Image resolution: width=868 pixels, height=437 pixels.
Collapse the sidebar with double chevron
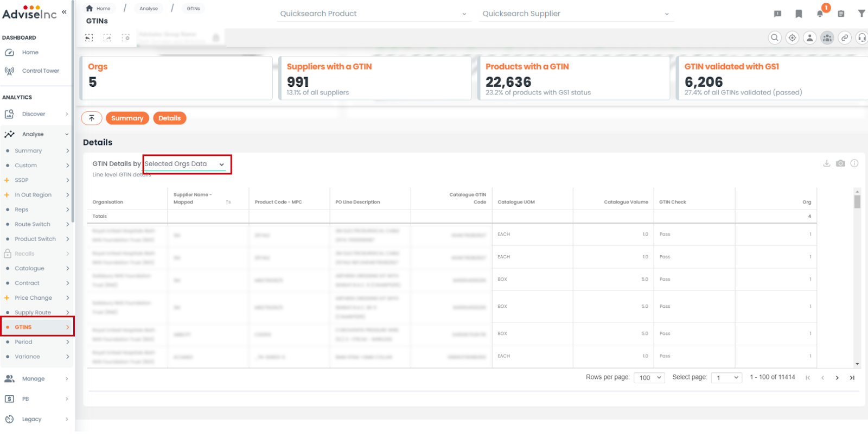pos(64,11)
